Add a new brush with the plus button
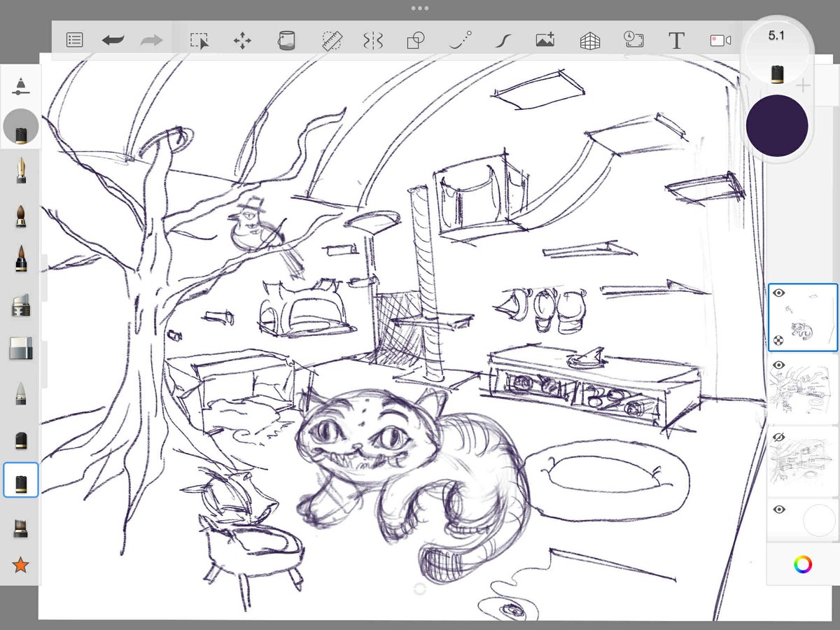 pos(802,85)
